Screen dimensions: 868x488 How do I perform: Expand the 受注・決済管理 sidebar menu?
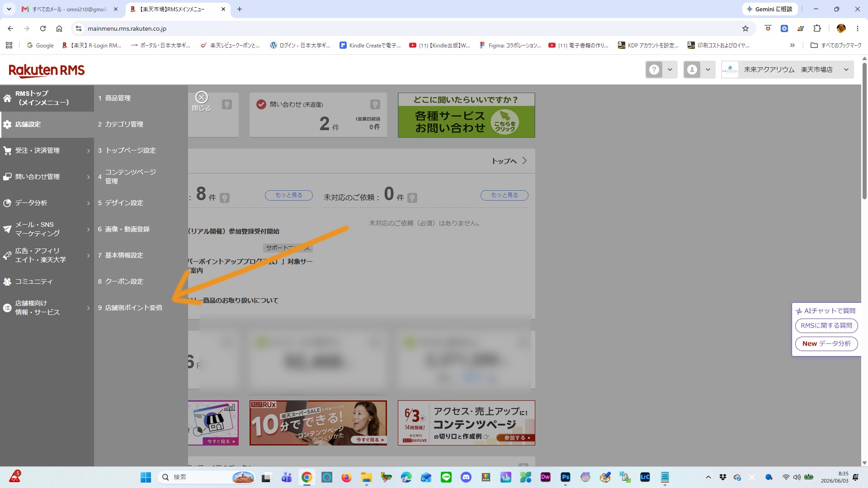[47, 150]
